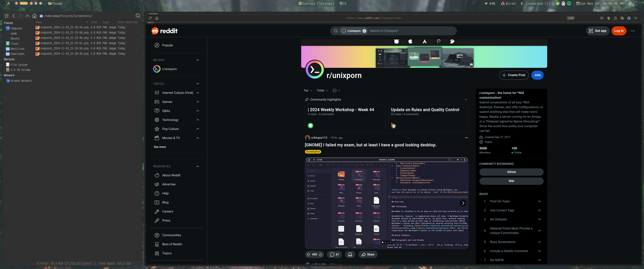Select Communities in the sidebar

pyautogui.click(x=171, y=235)
